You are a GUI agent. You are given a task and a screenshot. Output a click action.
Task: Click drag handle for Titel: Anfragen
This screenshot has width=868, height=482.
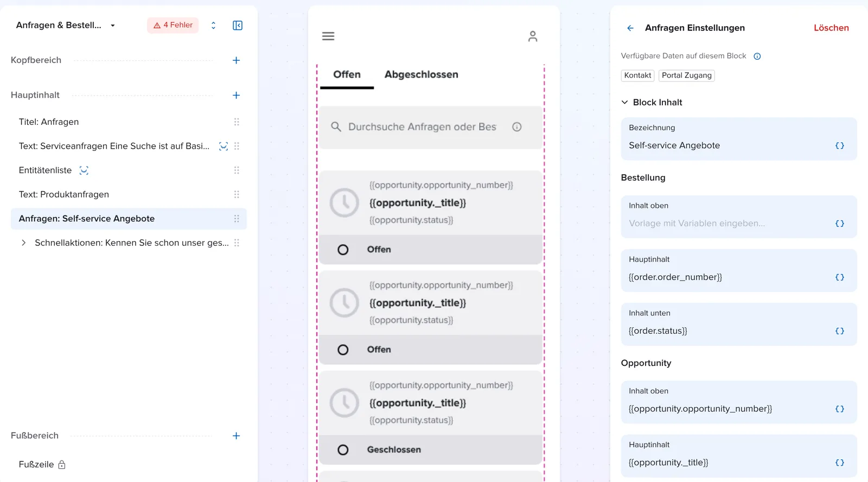[237, 122]
